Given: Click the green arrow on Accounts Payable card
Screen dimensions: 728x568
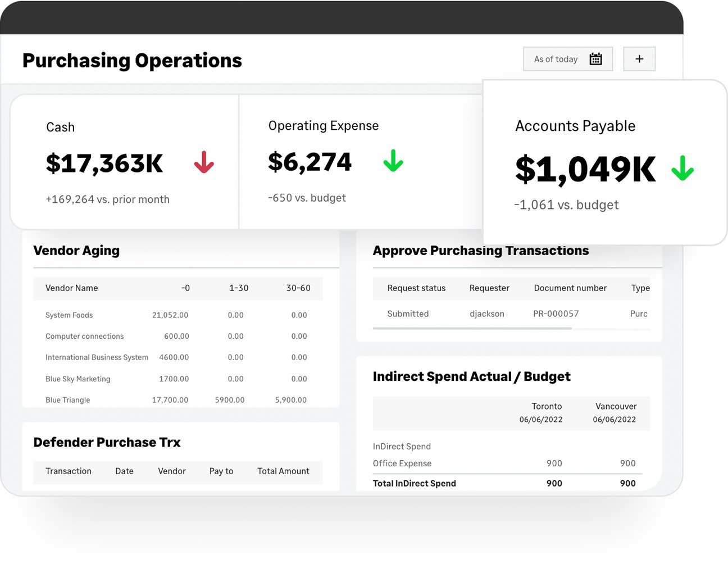Looking at the screenshot, I should pos(683,167).
